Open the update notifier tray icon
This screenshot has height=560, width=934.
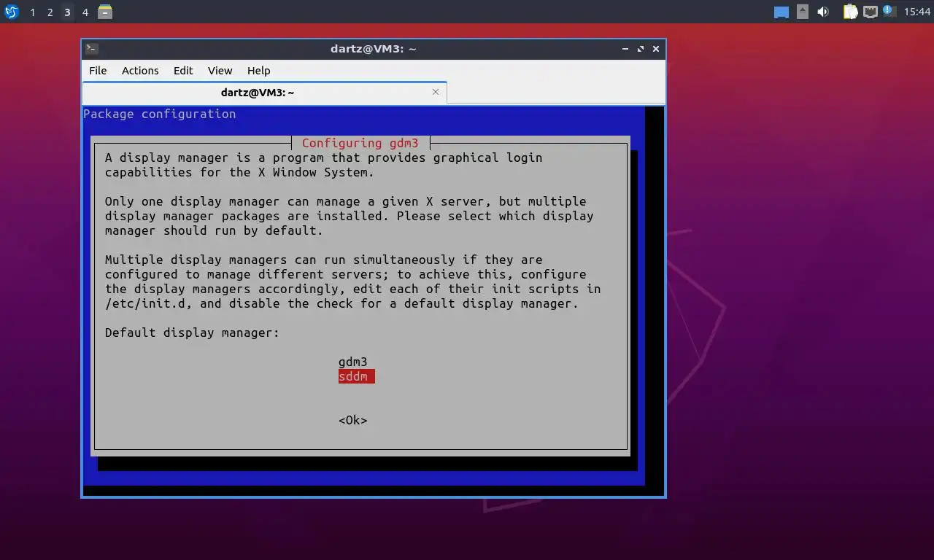tap(888, 10)
